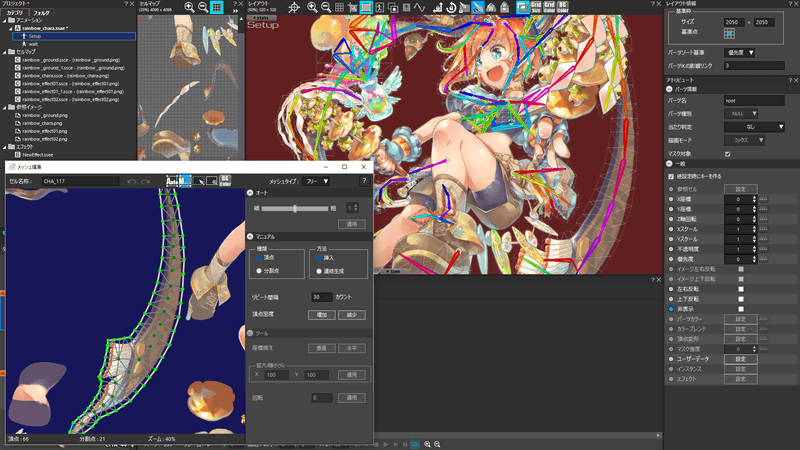Collapse the Manual section in mesh editor
Image resolution: width=800 pixels, height=450 pixels.
click(250, 237)
